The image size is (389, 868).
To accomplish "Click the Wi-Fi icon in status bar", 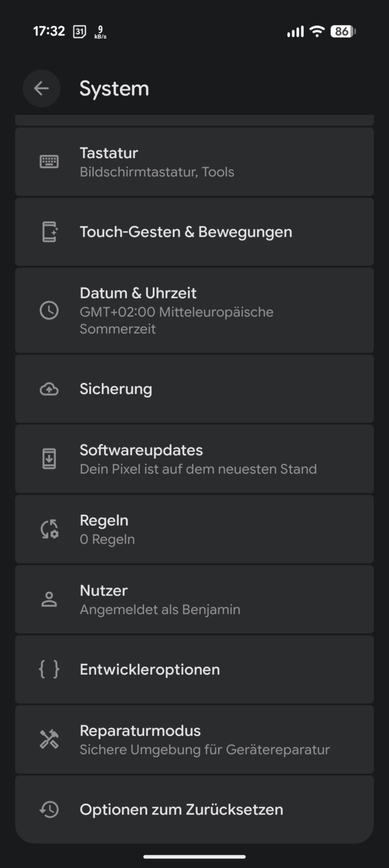I will 317,32.
